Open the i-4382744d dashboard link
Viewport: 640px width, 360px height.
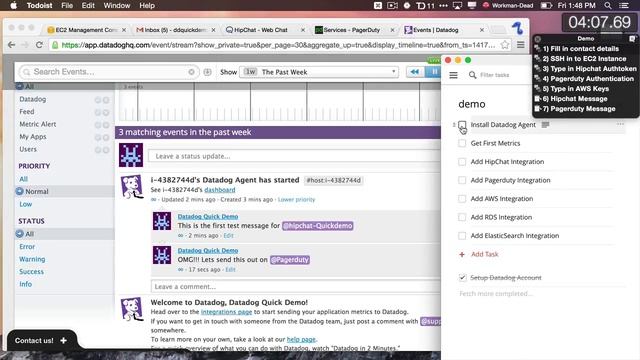220,190
